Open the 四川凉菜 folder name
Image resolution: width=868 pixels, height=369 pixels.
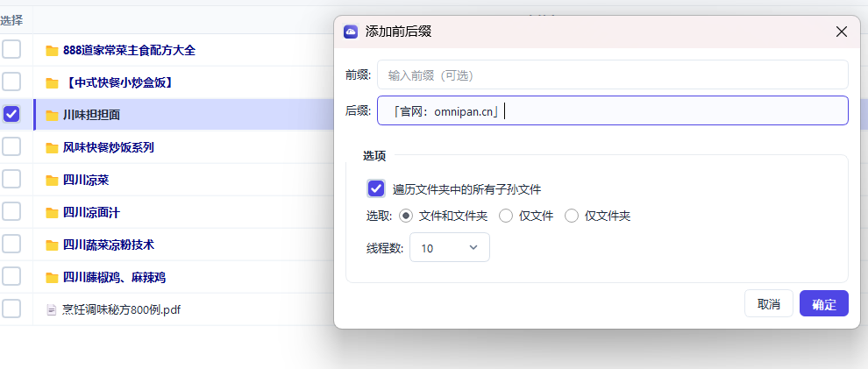[x=86, y=180]
